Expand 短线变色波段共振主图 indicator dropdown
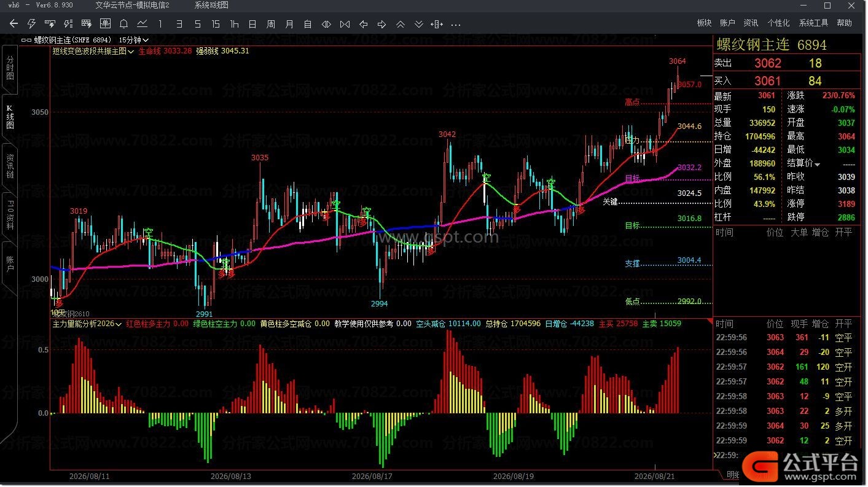 pyautogui.click(x=93, y=51)
